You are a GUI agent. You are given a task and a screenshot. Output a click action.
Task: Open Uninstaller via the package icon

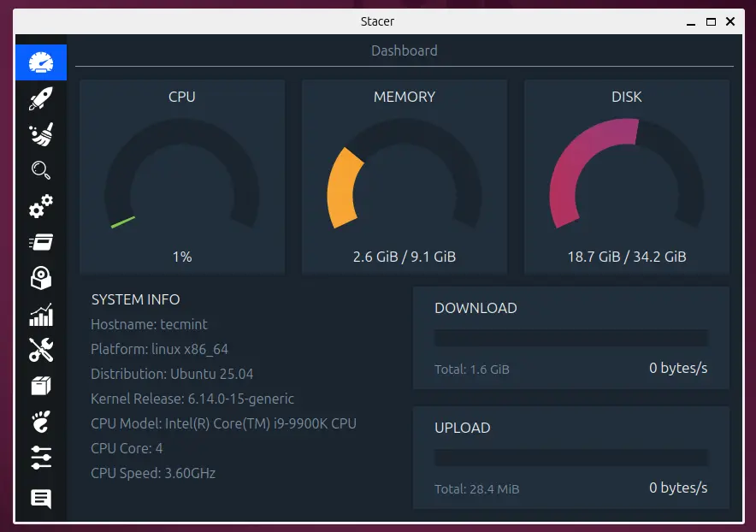(40, 278)
